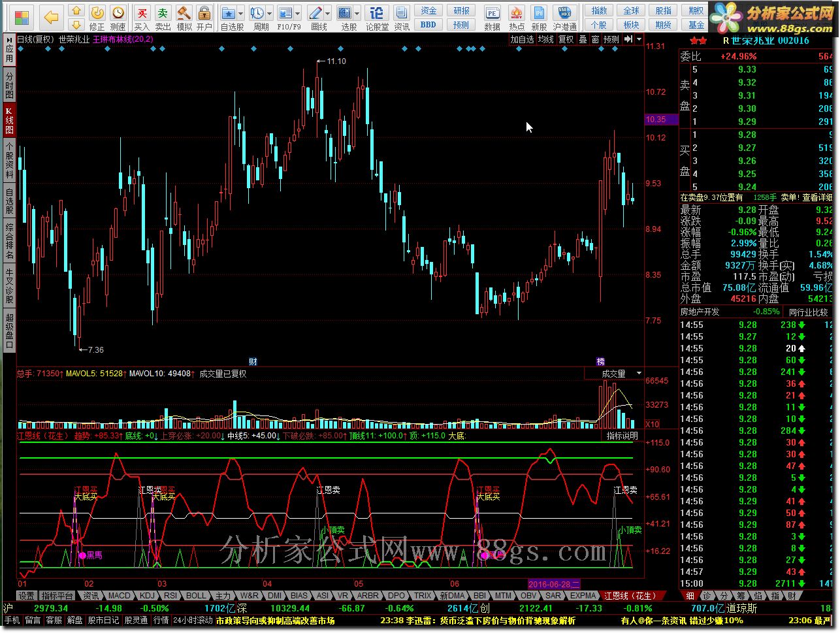Image resolution: width=840 pixels, height=633 pixels.
Task: Expand the 自选股 dropdown arrow
Action: [240, 13]
